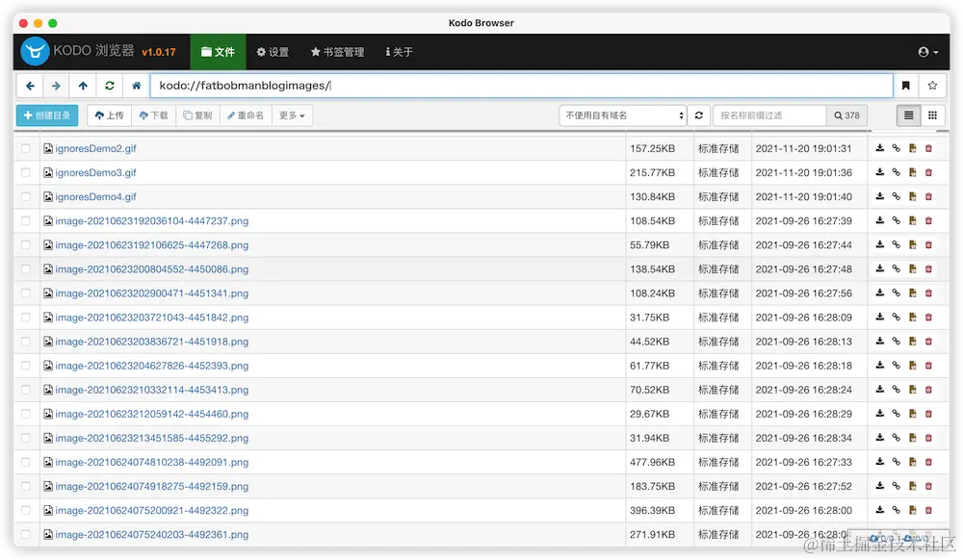Click the 创建目录 button
The image size is (963, 560).
(47, 115)
